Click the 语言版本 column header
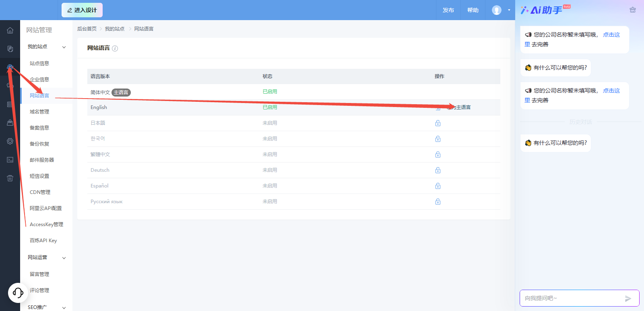 100,76
